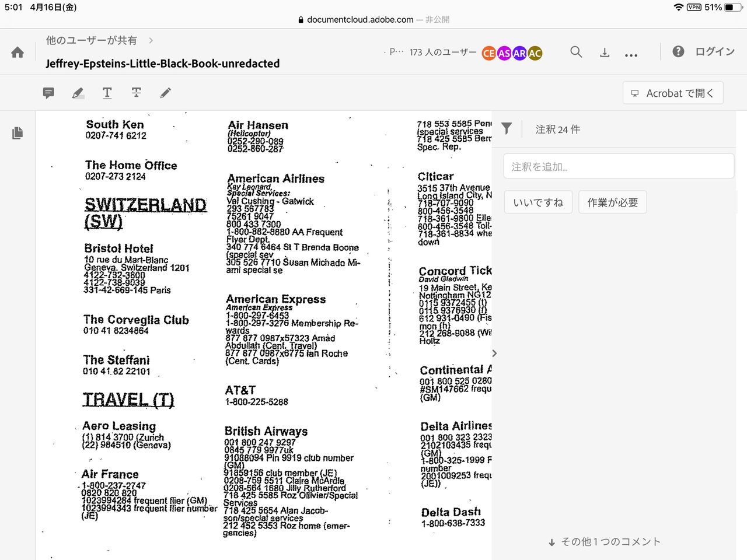
Task: Click the Air Hansen entry heading
Action: tap(258, 125)
